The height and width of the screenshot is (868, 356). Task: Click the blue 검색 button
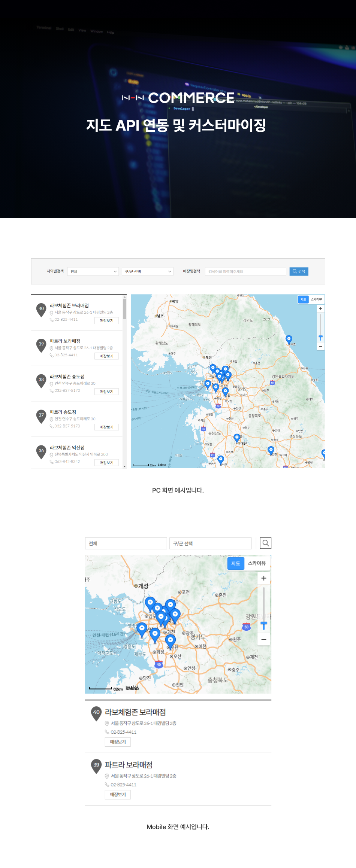point(299,271)
